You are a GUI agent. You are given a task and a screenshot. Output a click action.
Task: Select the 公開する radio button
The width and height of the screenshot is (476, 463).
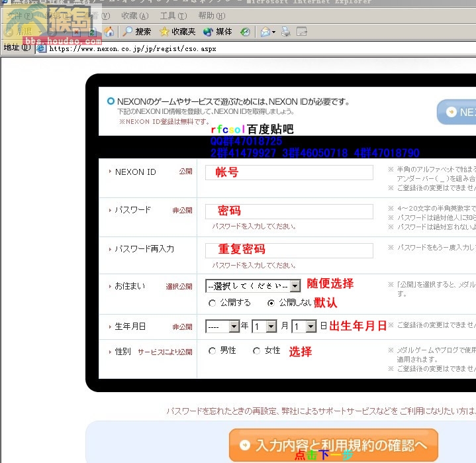[213, 303]
